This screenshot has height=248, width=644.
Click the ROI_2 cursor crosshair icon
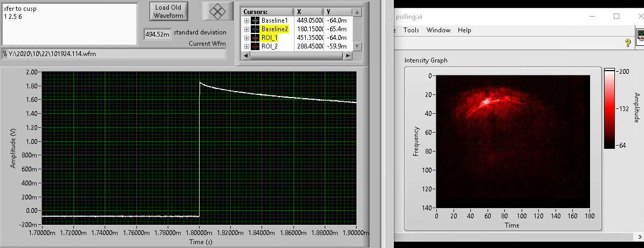click(255, 46)
